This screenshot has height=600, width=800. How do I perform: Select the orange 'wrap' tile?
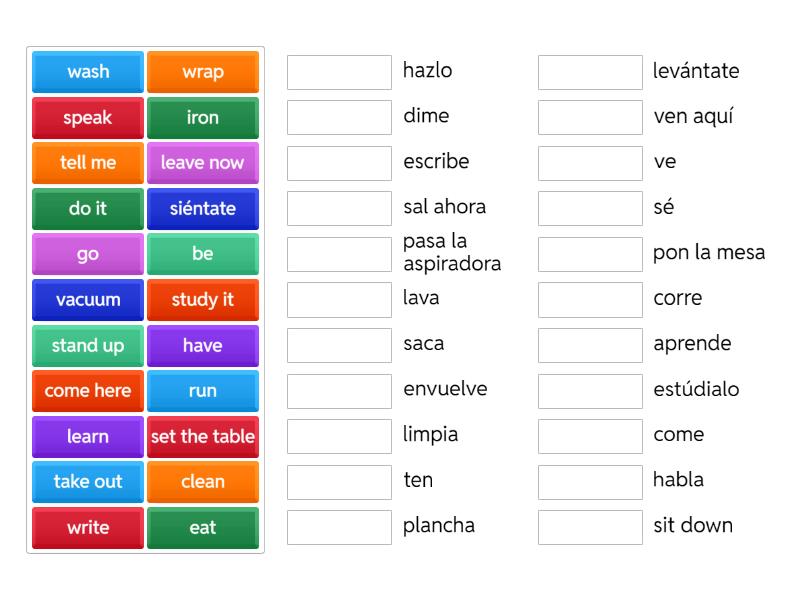click(203, 72)
